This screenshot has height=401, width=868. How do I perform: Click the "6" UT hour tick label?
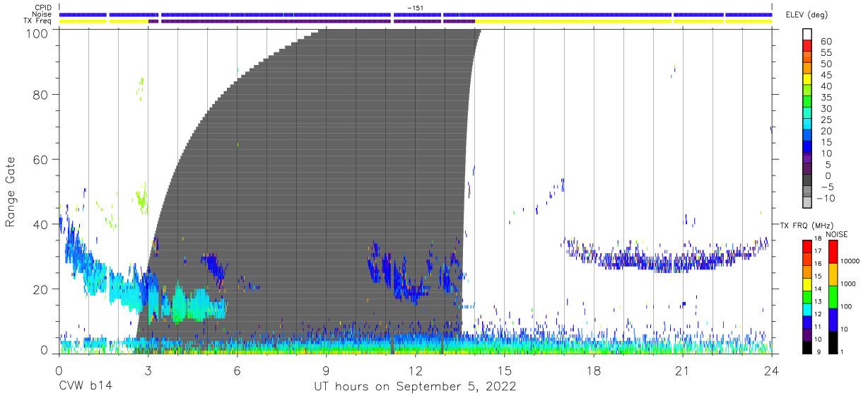[x=237, y=369]
